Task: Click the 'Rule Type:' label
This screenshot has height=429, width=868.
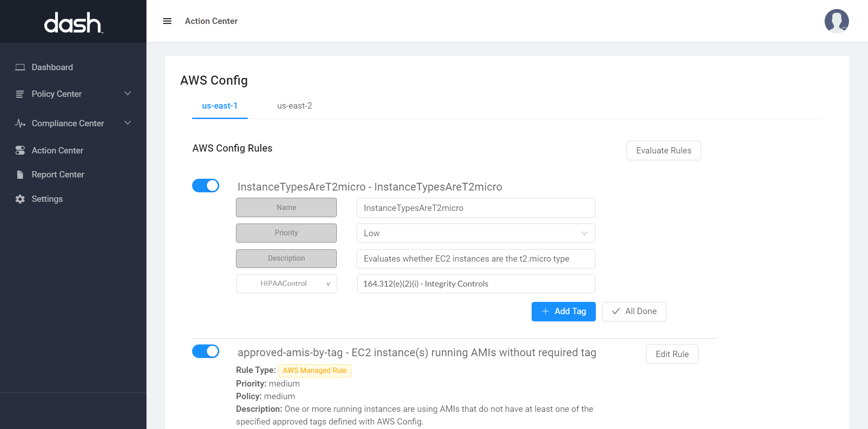Action: [256, 370]
